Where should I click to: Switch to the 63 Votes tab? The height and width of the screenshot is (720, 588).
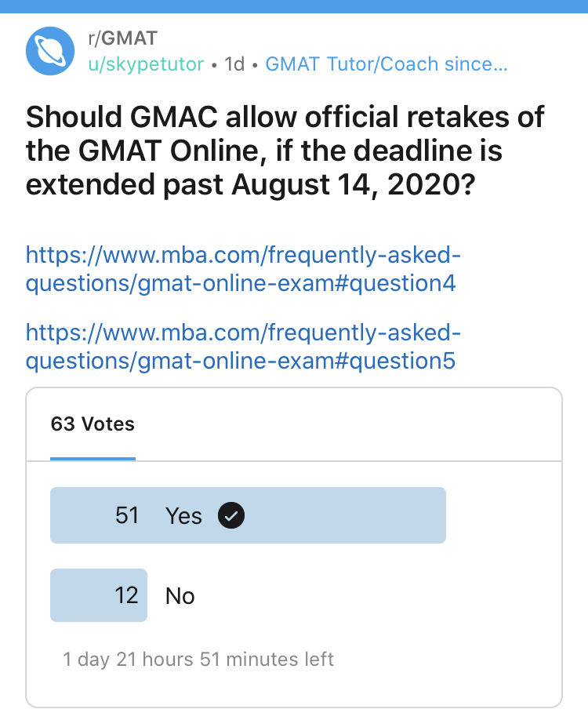(93, 424)
